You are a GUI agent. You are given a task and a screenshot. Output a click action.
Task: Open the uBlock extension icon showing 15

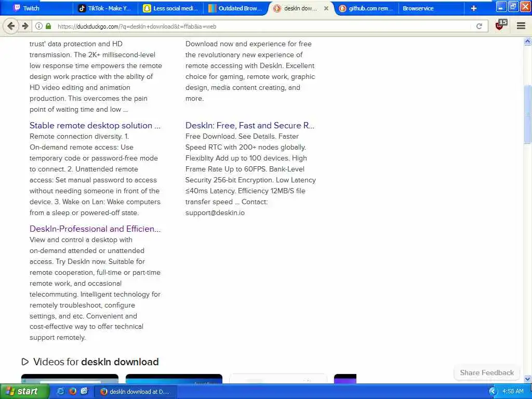click(x=501, y=25)
